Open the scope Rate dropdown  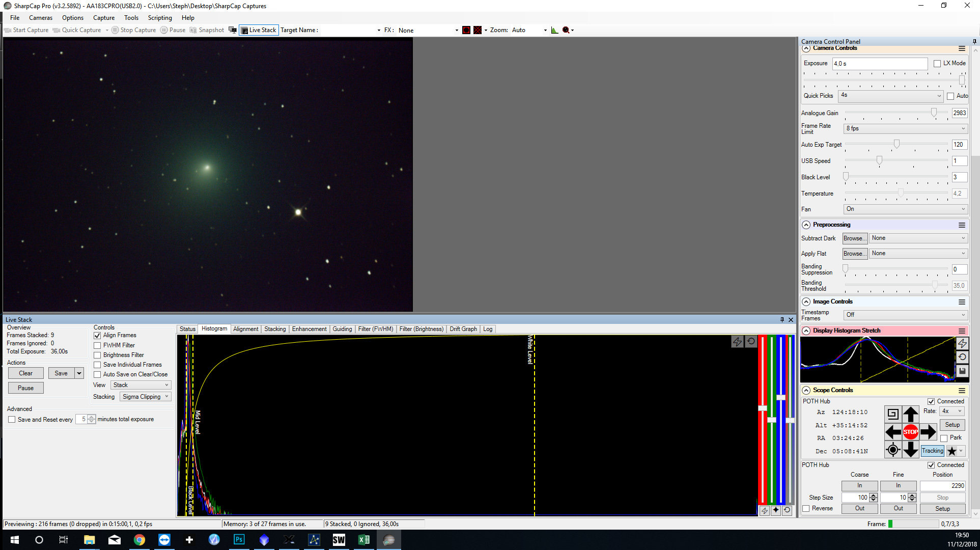click(x=952, y=411)
